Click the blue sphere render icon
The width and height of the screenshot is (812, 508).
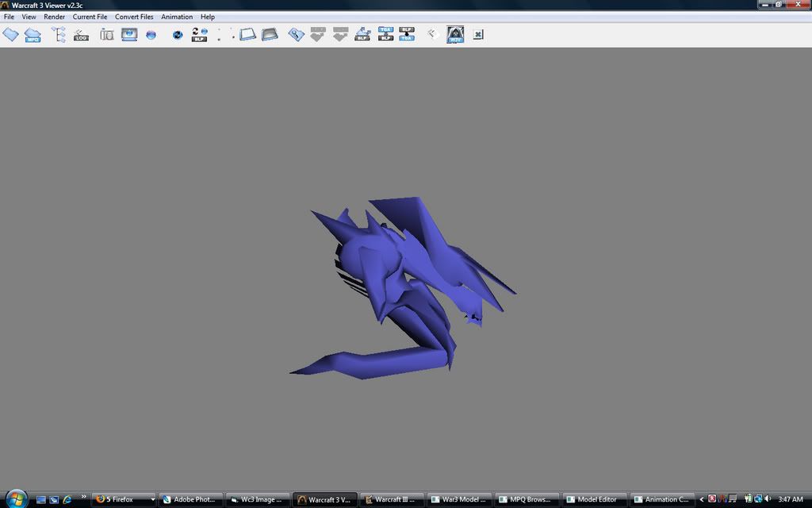[151, 35]
